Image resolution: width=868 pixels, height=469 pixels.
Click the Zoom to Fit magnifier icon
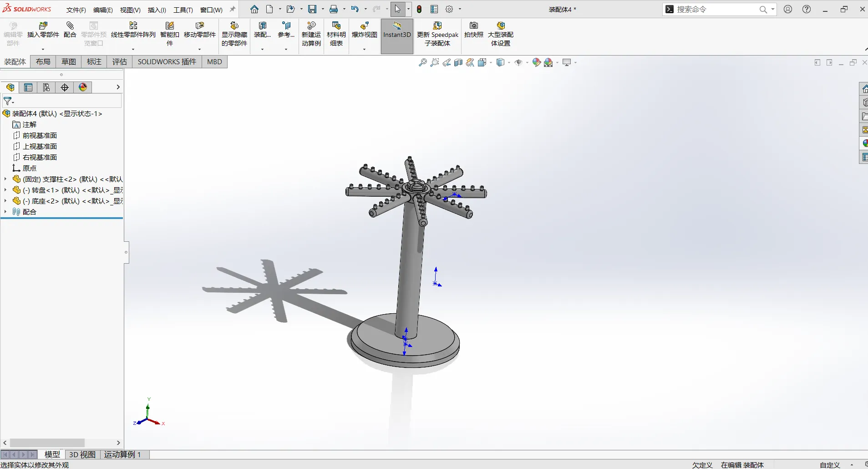click(x=423, y=62)
